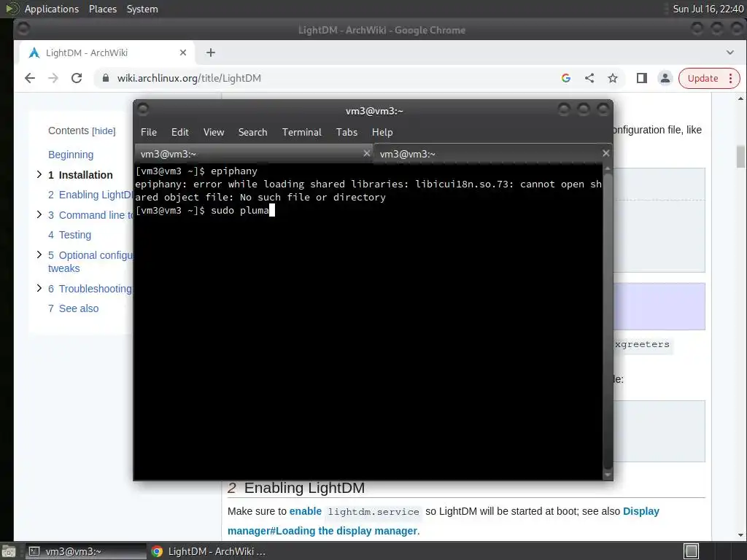
Task: Close first terminal tab vm3@vm3:~
Action: (366, 153)
